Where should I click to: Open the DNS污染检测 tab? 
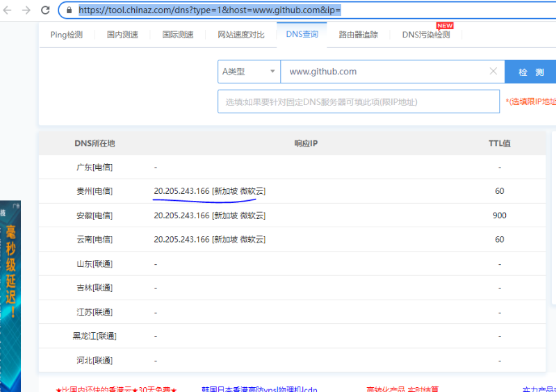coord(426,35)
